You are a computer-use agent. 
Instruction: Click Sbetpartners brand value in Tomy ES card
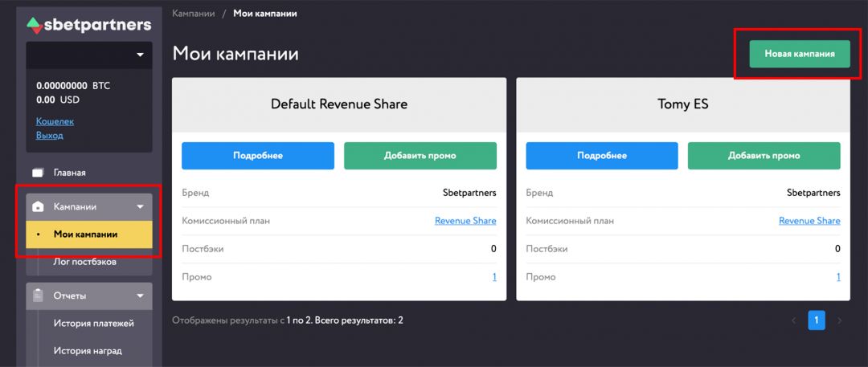click(x=813, y=193)
